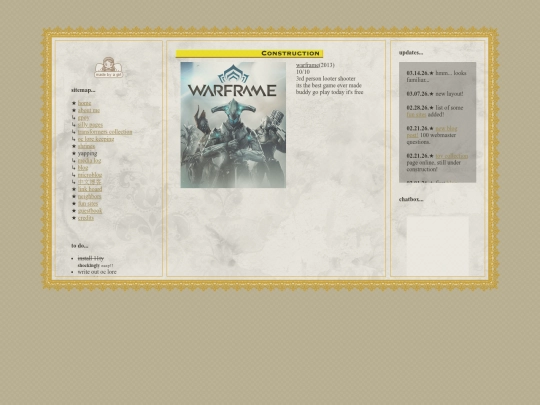Go to the neighbors page
Viewport: 540px width, 405px height.
(x=90, y=196)
